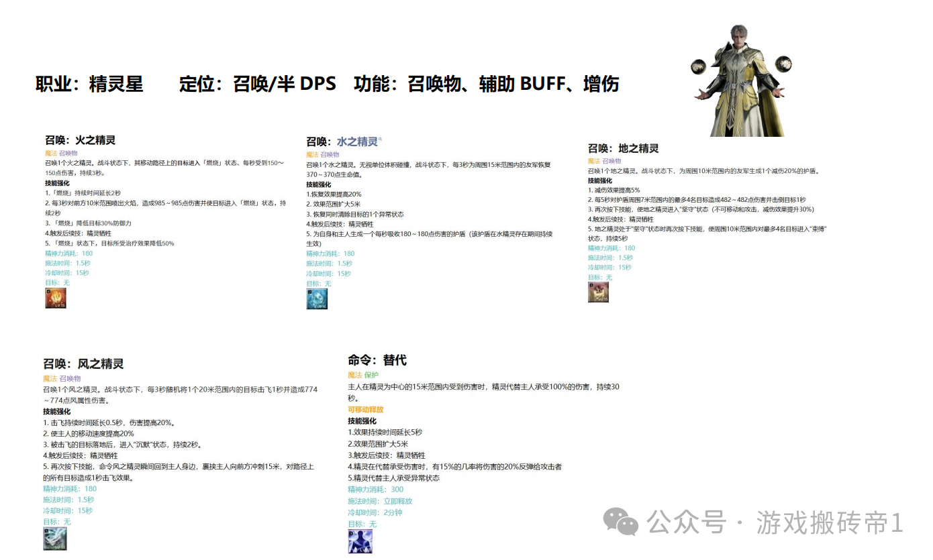Click the 召唤物 tag under 火之精灵
This screenshot has width=933, height=560.
point(68,154)
